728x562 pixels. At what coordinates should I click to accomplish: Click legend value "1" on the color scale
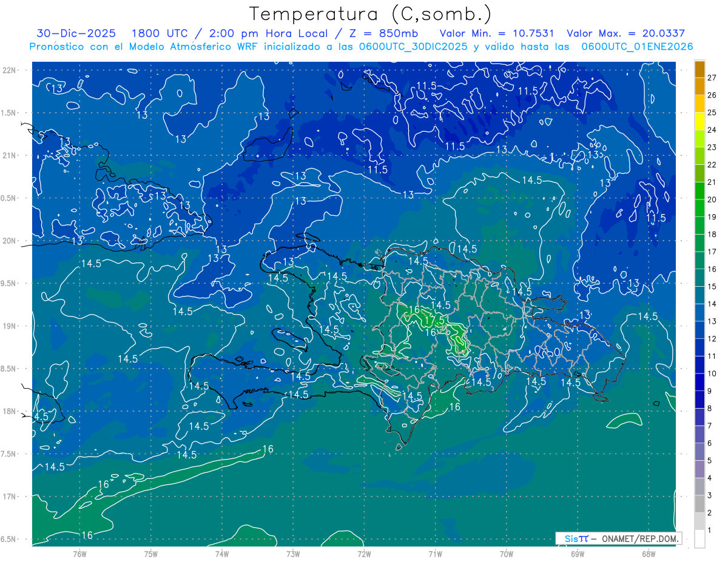point(709,530)
